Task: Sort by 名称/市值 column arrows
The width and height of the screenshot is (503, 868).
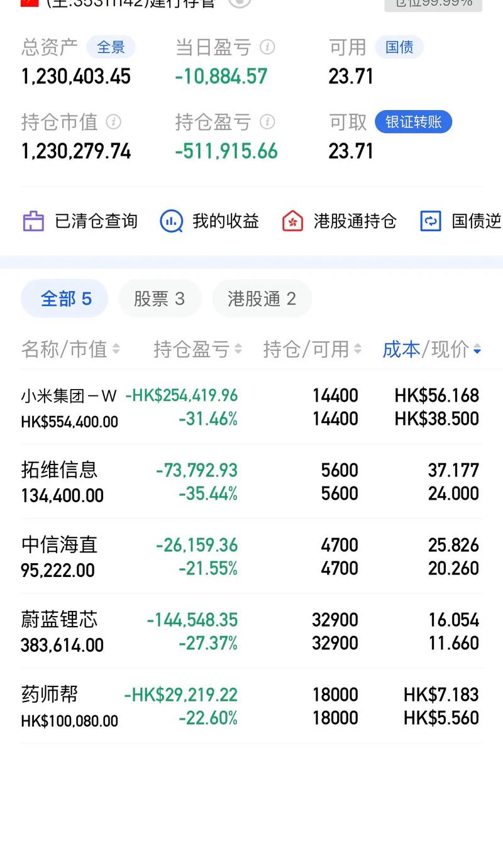Action: pos(116,349)
